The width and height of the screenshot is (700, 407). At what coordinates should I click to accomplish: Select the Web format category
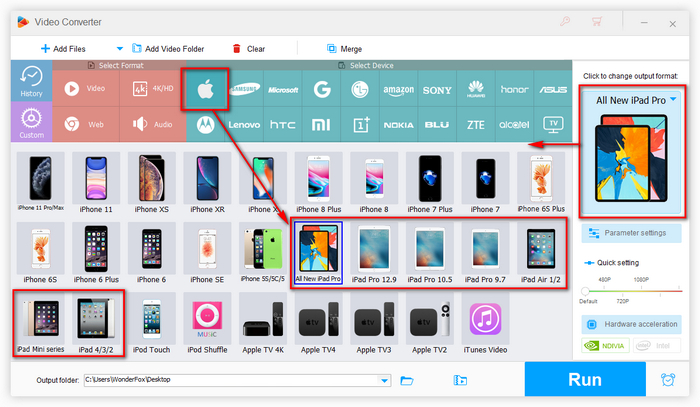pyautogui.click(x=86, y=125)
